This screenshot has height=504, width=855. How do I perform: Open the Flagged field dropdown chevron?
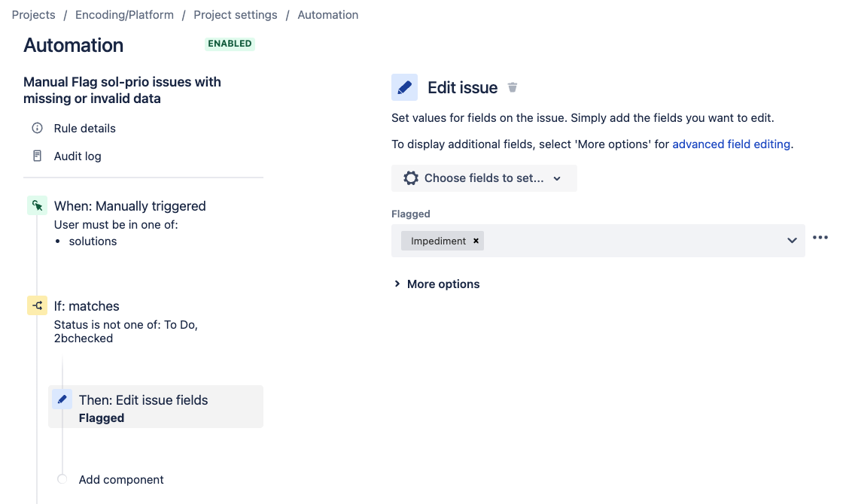[x=792, y=240]
